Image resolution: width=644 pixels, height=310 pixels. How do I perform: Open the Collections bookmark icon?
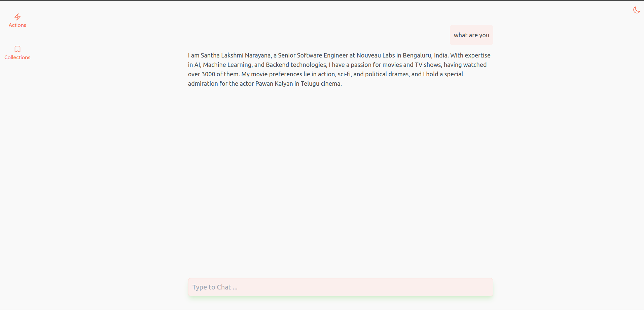tap(17, 49)
